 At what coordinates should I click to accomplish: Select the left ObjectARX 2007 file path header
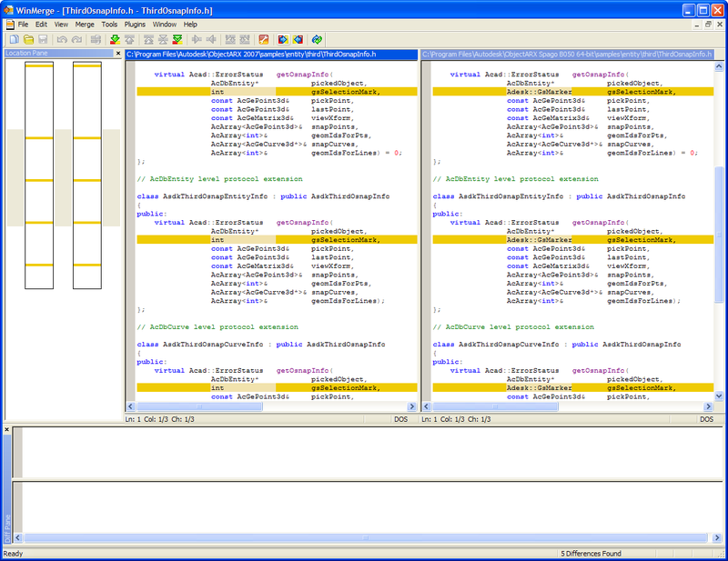[270, 55]
